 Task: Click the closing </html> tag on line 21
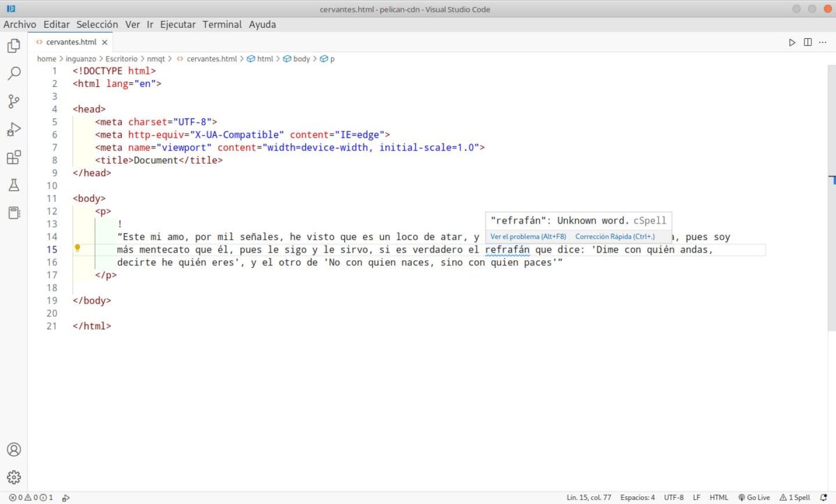tap(92, 326)
